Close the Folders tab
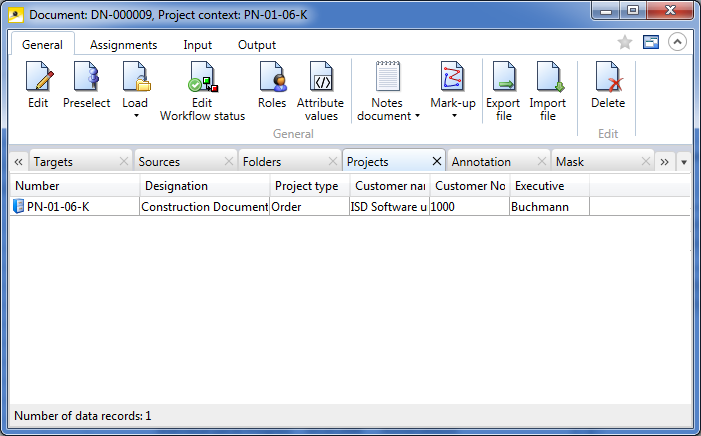The image size is (701, 436). (333, 161)
